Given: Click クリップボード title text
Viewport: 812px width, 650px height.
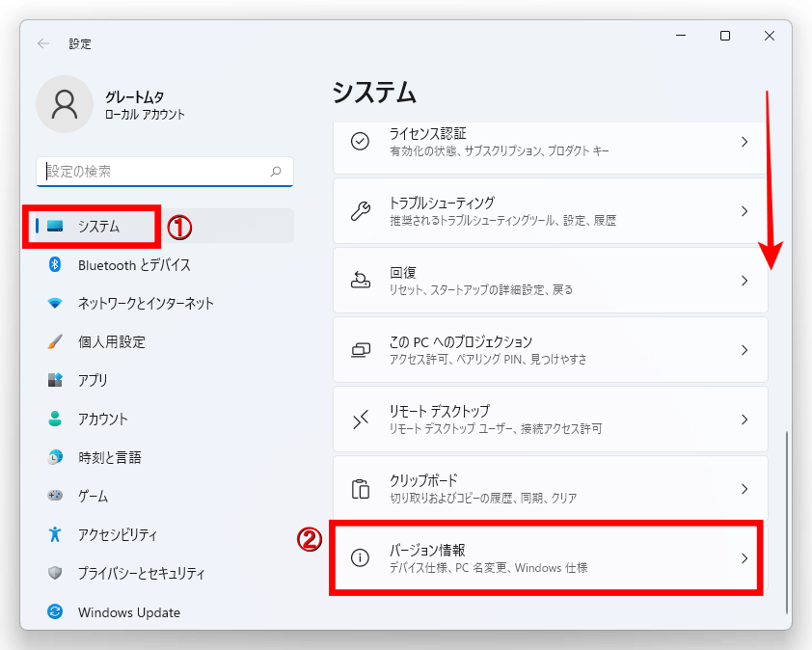Looking at the screenshot, I should pyautogui.click(x=423, y=480).
